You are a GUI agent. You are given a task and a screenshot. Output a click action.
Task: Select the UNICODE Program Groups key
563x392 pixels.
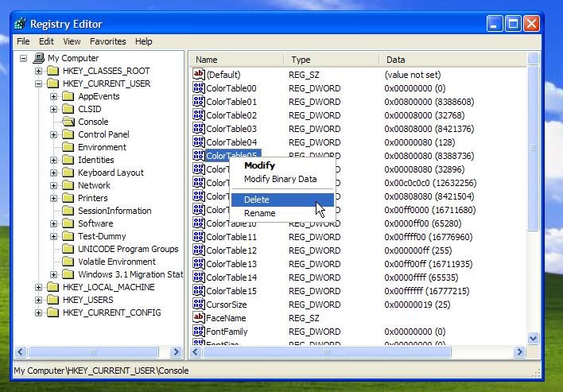click(x=128, y=249)
